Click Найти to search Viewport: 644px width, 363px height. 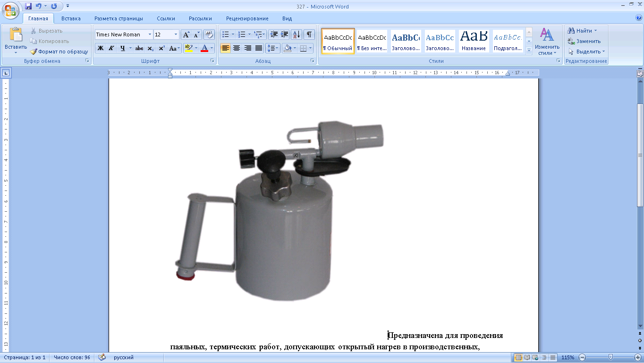pyautogui.click(x=583, y=31)
